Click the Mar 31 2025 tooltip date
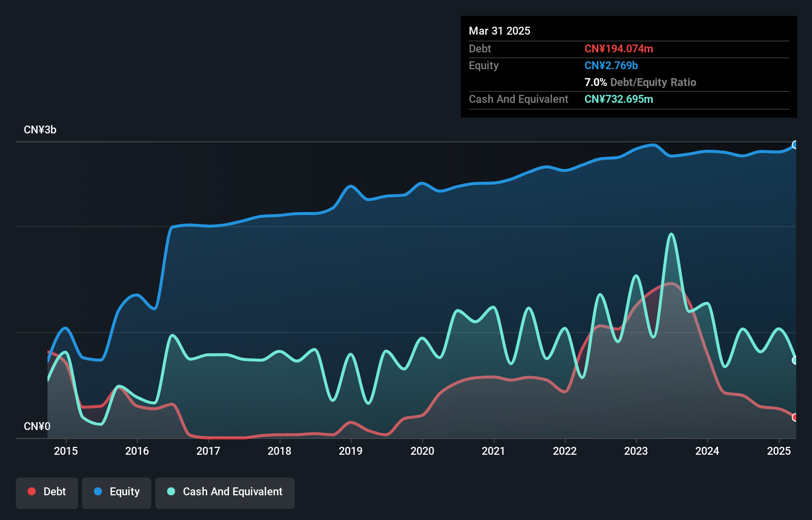This screenshot has height=520, width=812. (x=499, y=31)
